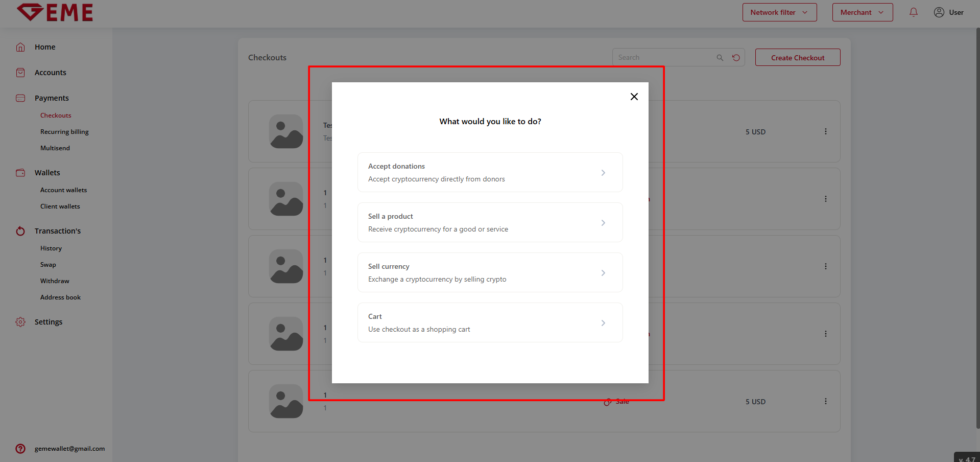Click the search magnifier icon
Viewport: 980px width, 462px height.
720,58
